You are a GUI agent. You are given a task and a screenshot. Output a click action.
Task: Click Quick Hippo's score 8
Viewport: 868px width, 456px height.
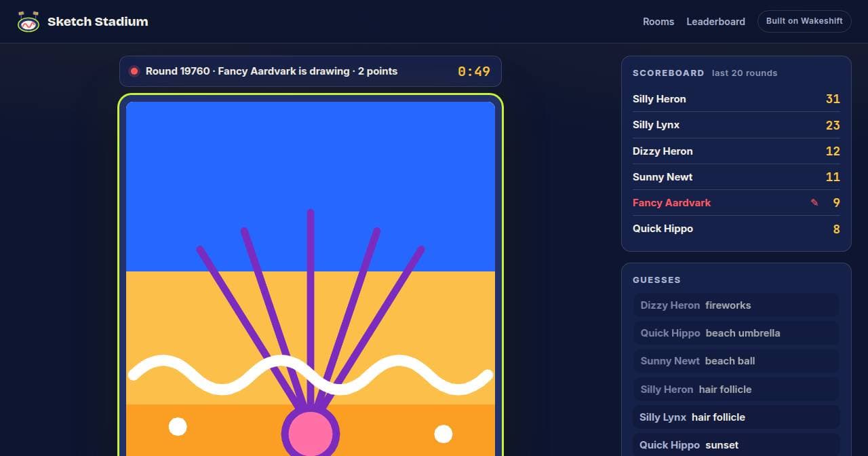click(836, 229)
